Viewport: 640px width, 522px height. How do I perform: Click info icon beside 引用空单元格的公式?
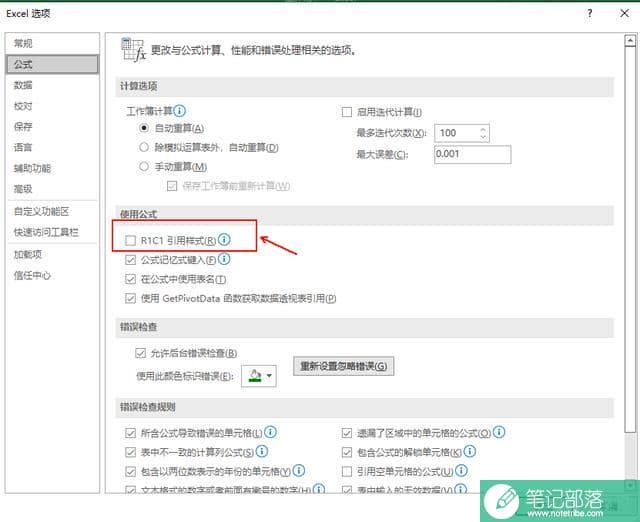coord(461,471)
